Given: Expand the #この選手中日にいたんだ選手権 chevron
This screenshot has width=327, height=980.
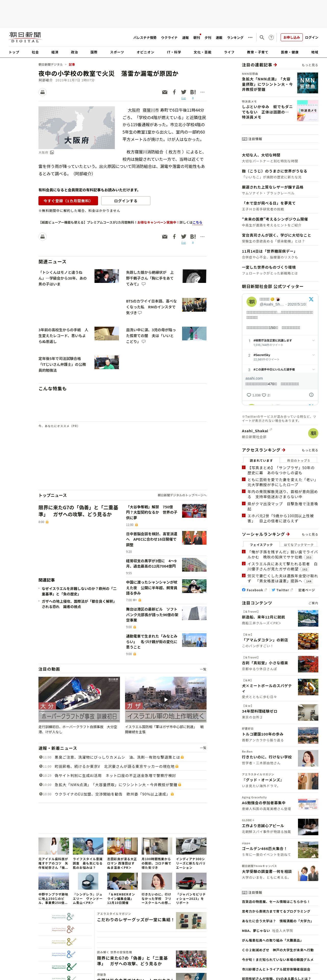Looking at the screenshot, I should click(x=313, y=369).
